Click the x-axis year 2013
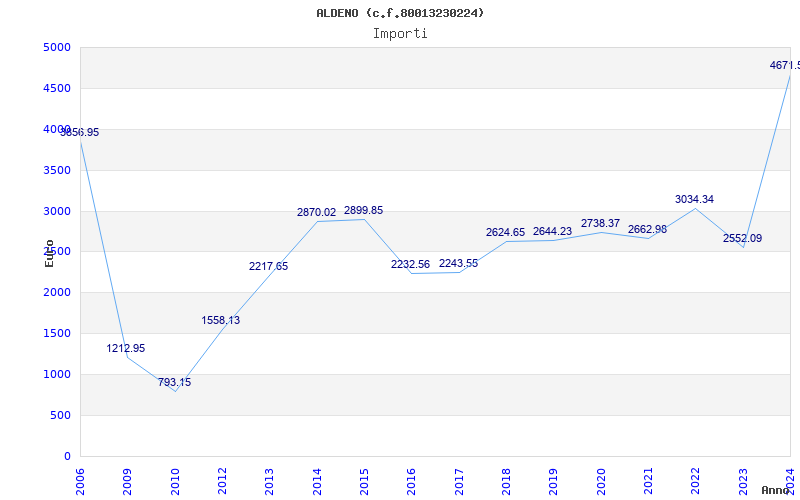Screen dimensions: 800x500 coord(269,482)
